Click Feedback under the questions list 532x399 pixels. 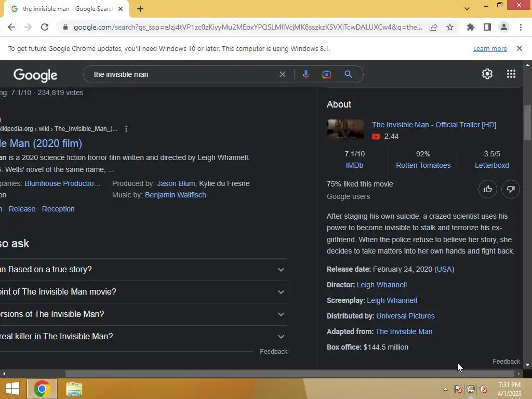[273, 352]
